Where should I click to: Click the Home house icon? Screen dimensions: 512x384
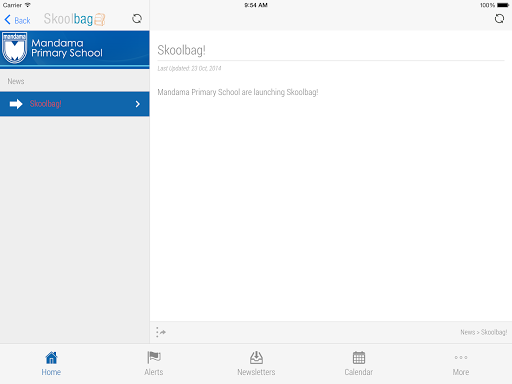point(51,358)
